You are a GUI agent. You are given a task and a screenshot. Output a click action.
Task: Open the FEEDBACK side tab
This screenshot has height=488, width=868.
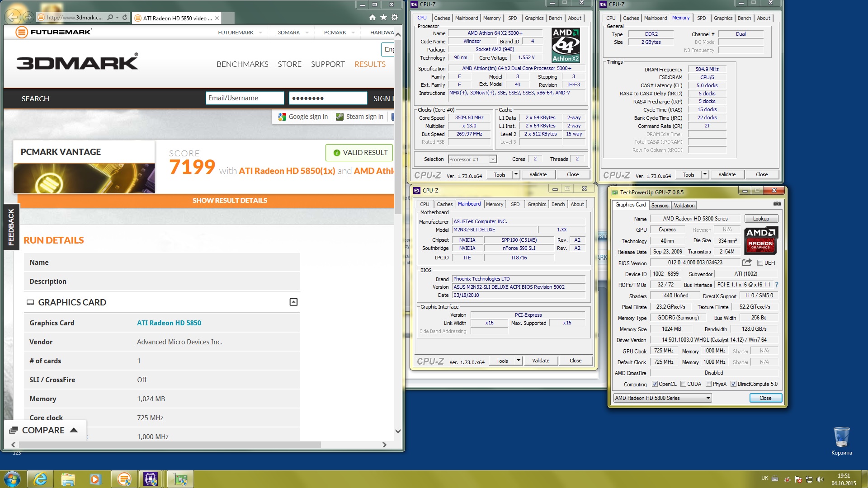click(11, 227)
